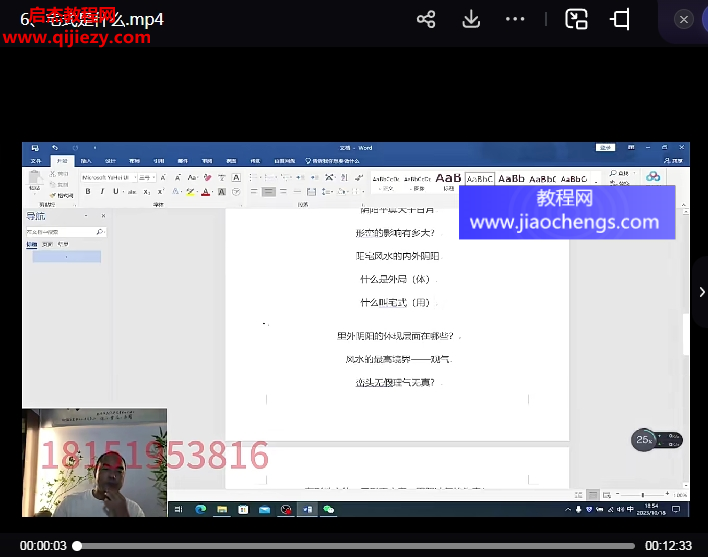
Task: Click the video progress bar handle
Action: click(x=77, y=546)
